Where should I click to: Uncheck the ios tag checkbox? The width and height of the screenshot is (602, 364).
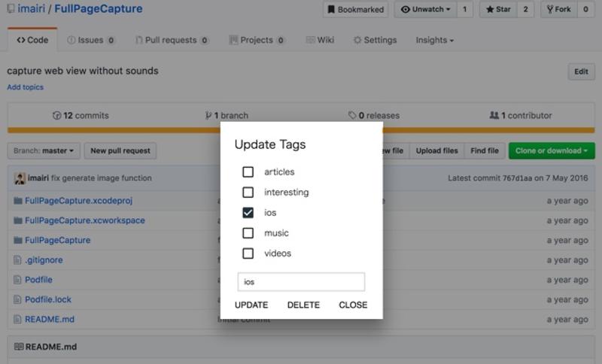pyautogui.click(x=248, y=213)
